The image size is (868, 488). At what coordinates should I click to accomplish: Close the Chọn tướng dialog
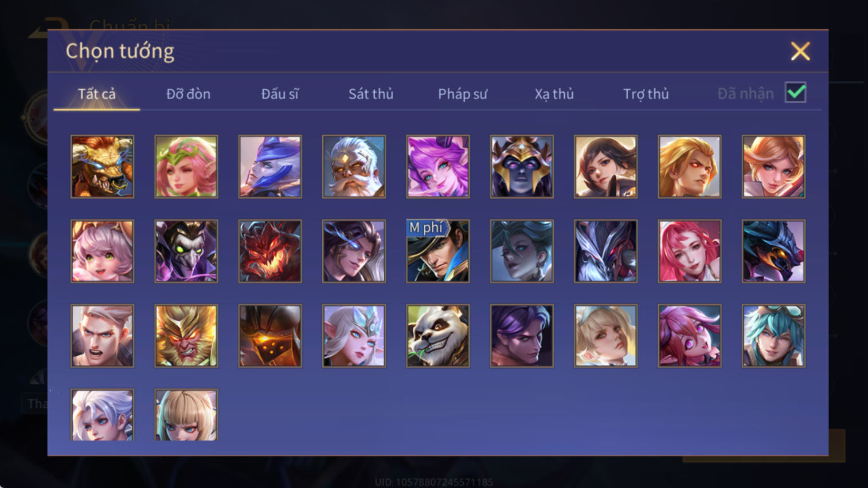800,52
